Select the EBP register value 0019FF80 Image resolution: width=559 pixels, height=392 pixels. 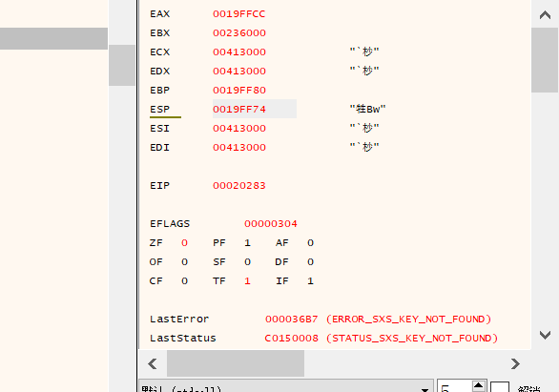point(239,91)
